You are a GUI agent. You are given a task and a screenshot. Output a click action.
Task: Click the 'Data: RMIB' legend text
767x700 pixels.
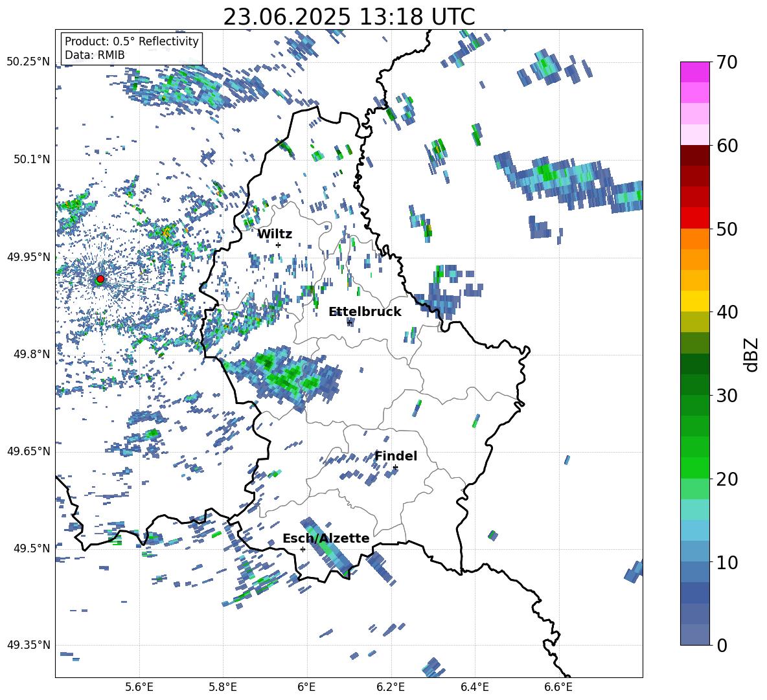(x=95, y=55)
